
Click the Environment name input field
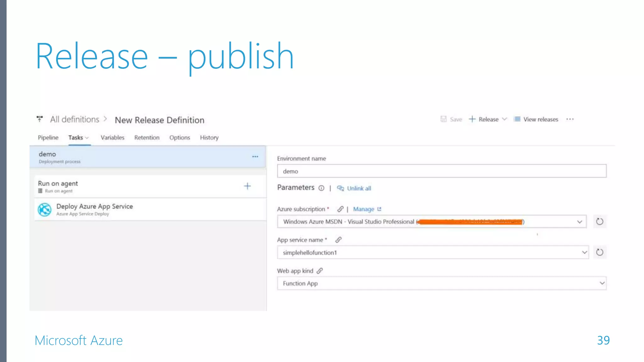click(441, 171)
